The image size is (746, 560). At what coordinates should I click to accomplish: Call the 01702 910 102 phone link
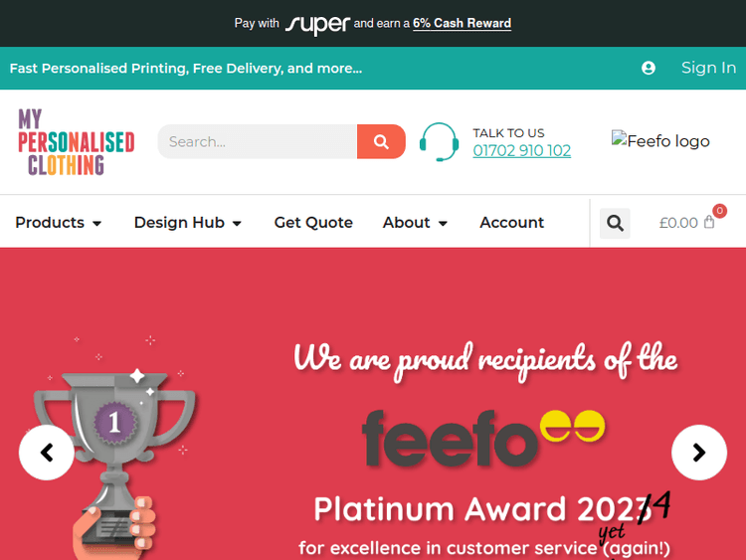521,151
